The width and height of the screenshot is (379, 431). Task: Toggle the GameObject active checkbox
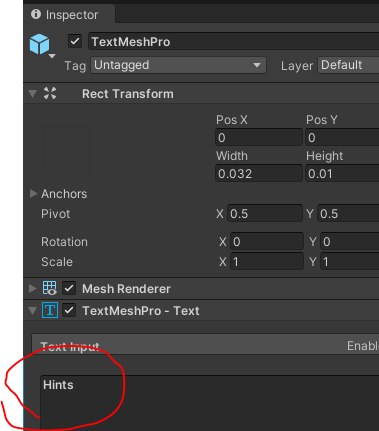(x=75, y=42)
